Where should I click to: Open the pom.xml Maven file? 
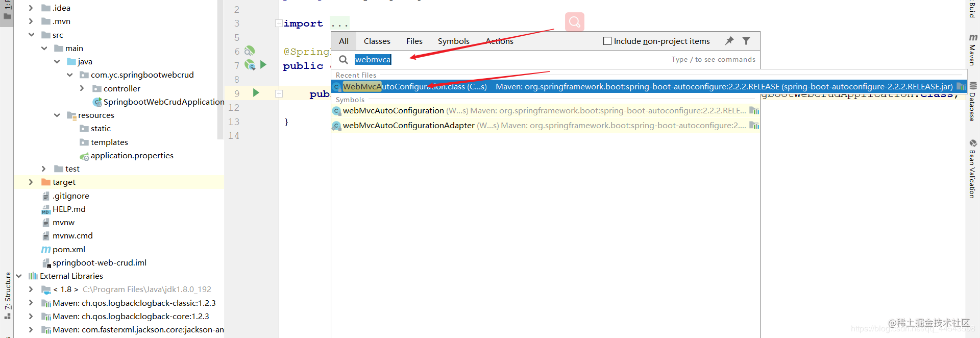(x=68, y=249)
